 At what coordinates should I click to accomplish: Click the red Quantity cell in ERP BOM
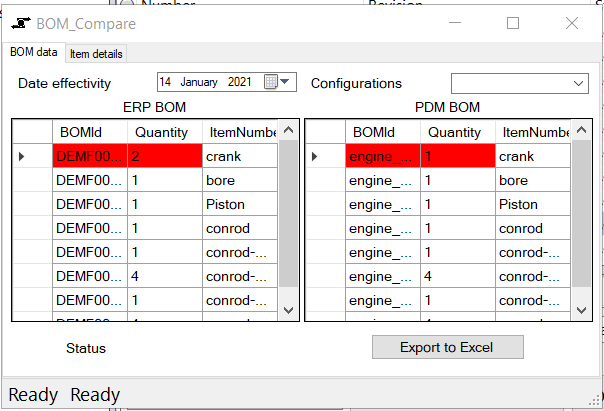(x=163, y=156)
